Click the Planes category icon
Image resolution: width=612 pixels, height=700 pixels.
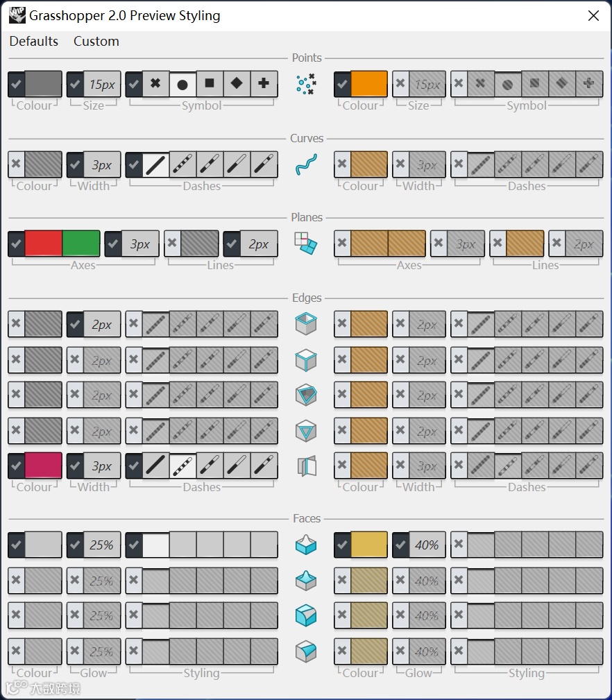306,244
